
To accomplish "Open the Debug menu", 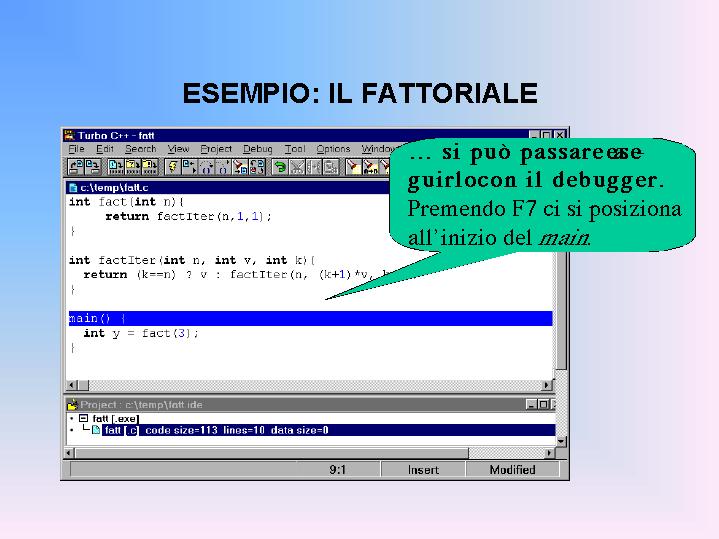I will click(x=257, y=149).
